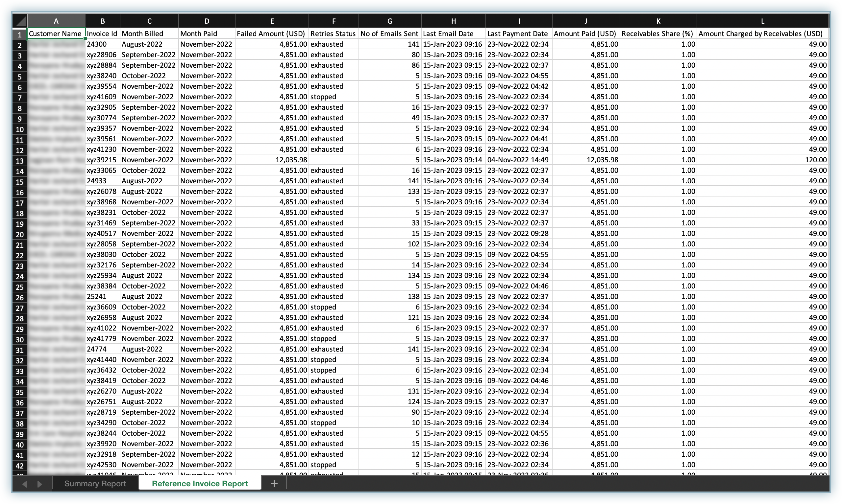Click the Receivables Share (%) header cell
842x504 pixels.
tap(657, 34)
